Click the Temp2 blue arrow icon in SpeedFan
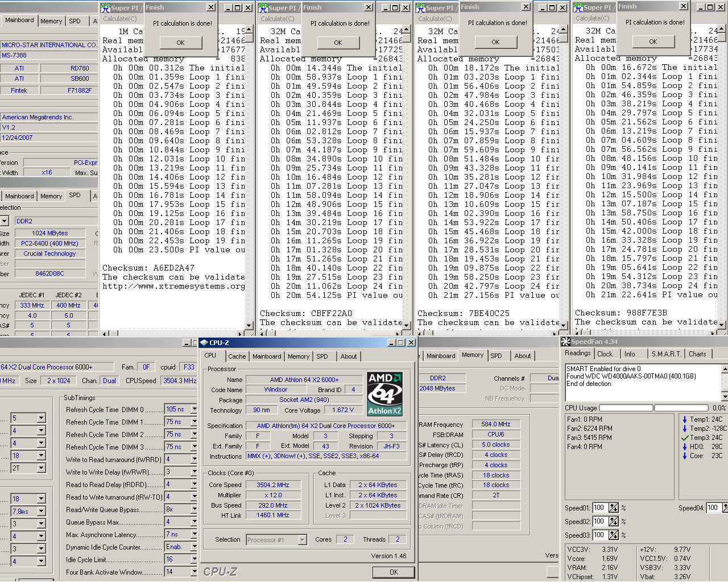Image resolution: width=728 pixels, height=582 pixels. [685, 429]
